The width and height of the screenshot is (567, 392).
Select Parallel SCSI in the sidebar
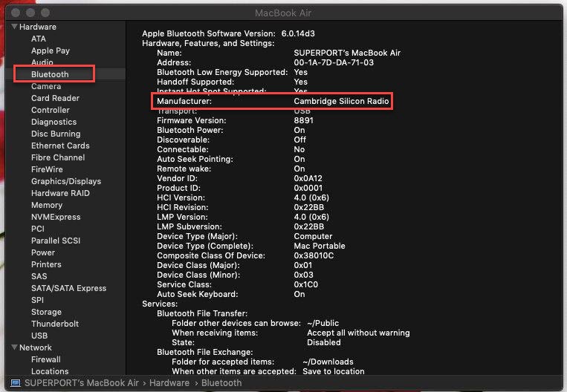point(56,241)
